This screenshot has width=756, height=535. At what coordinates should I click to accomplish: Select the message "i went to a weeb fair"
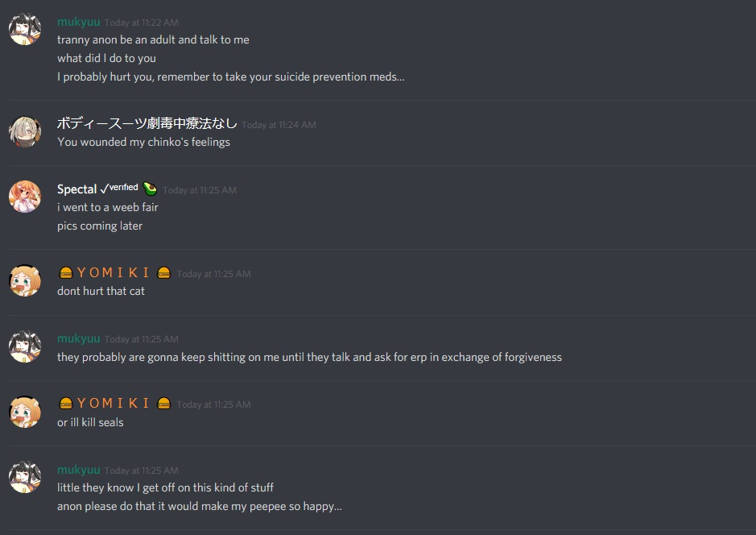108,207
